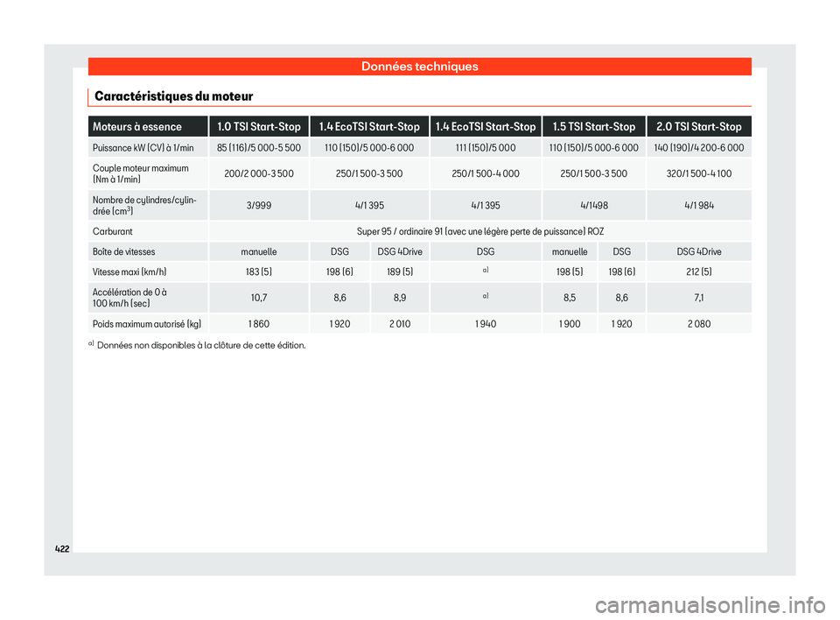
Task: Click the 2.0 TSI Start-Stop column header
Action: pyautogui.click(x=699, y=126)
